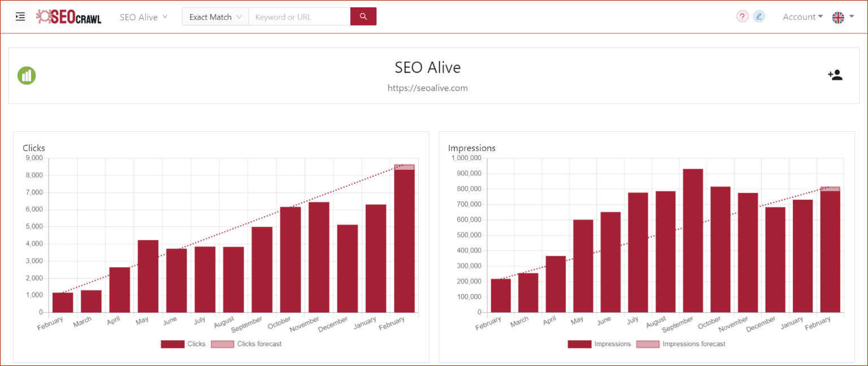This screenshot has width=868, height=366.
Task: Toggle the Impressions forecast legend entry
Action: point(681,344)
